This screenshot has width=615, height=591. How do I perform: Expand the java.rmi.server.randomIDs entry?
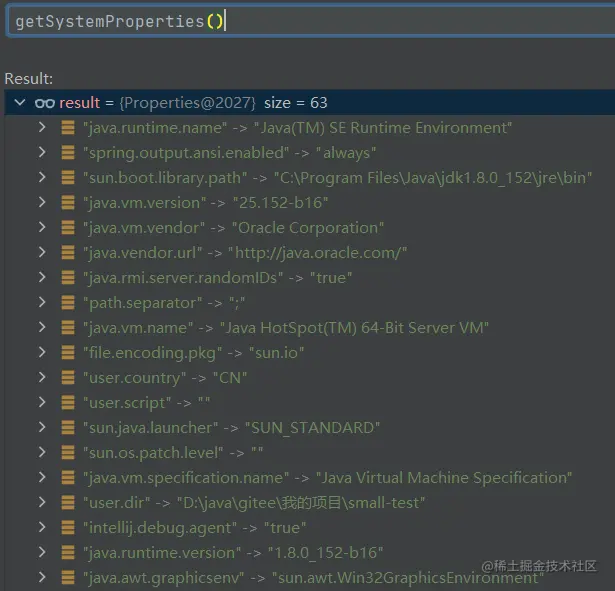[42, 277]
